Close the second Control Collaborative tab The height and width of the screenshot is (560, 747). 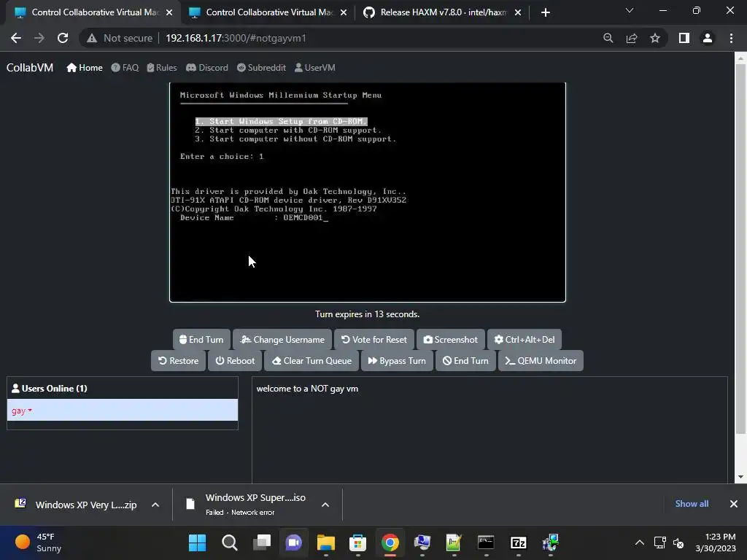pyautogui.click(x=344, y=12)
